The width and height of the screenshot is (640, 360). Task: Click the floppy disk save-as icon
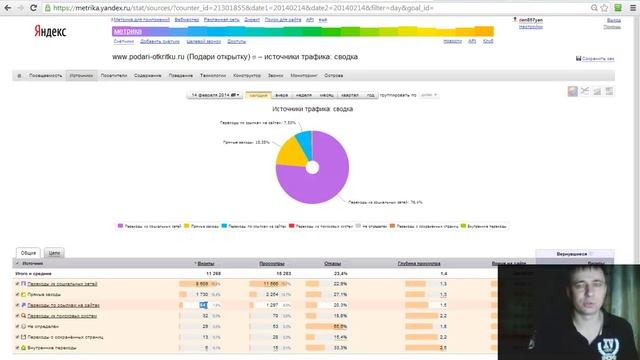pyautogui.click(x=578, y=58)
